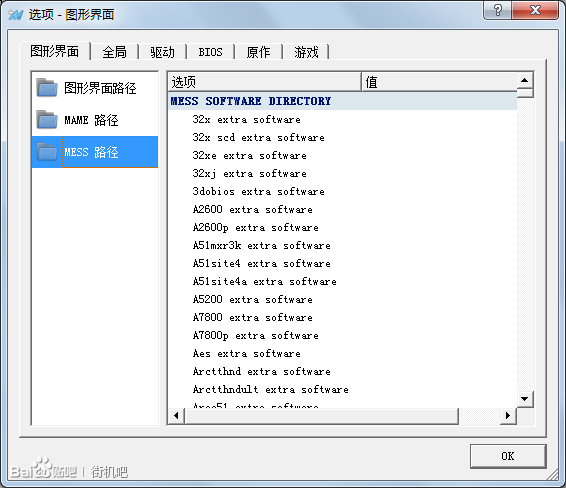The image size is (566, 488).
Task: Click the 选项 column header
Action: [x=265, y=82]
